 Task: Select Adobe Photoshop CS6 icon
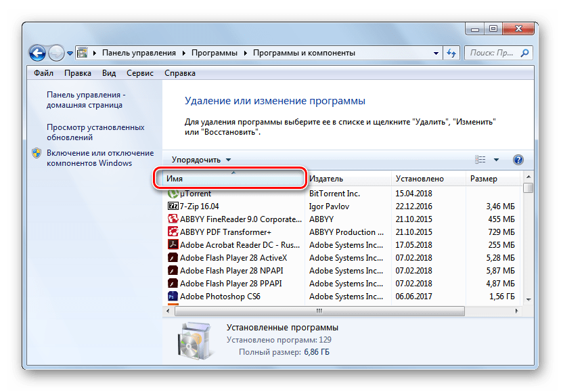[x=173, y=297]
